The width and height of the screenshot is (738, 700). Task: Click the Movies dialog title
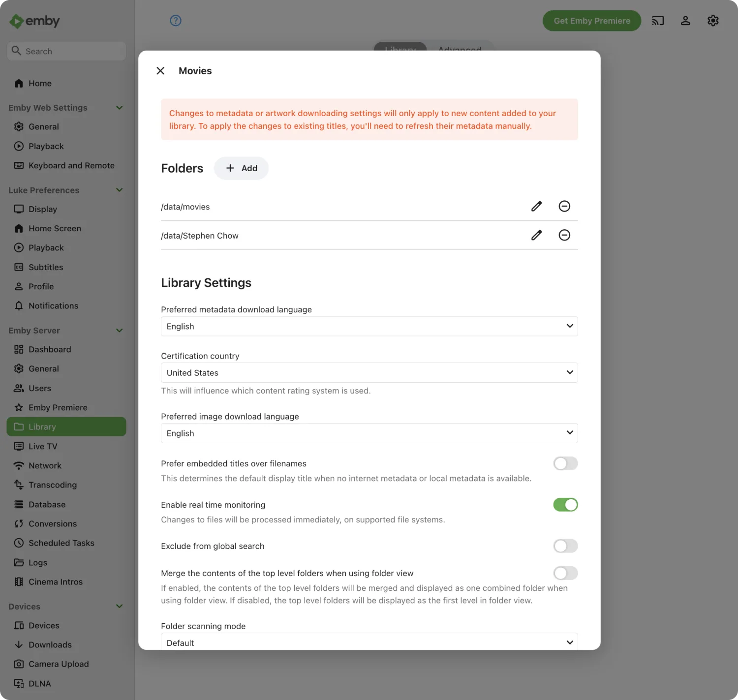coord(195,71)
